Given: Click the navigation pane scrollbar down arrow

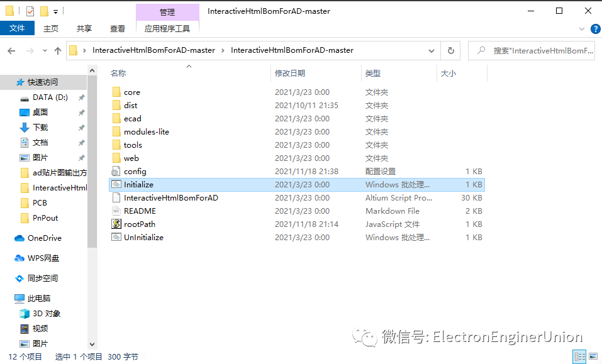Looking at the screenshot, I should [92, 344].
